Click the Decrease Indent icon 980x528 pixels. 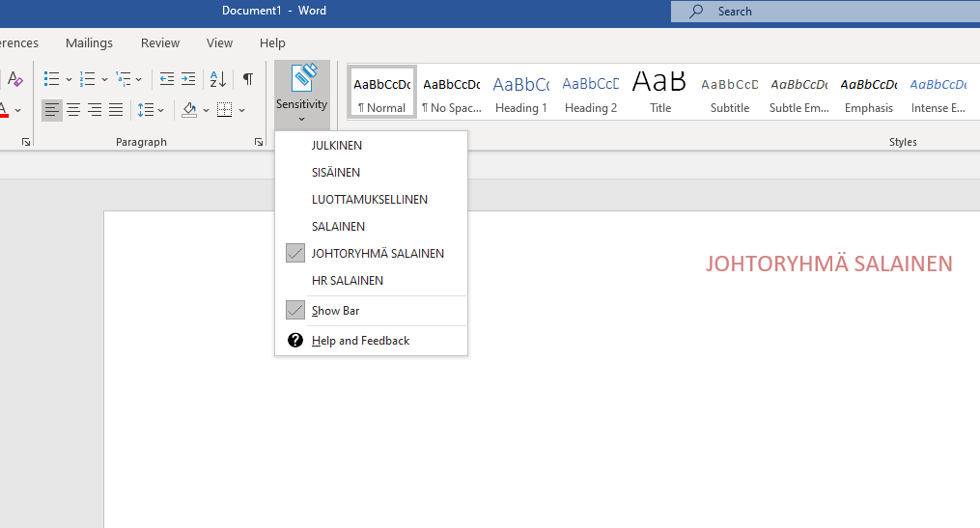[x=167, y=79]
